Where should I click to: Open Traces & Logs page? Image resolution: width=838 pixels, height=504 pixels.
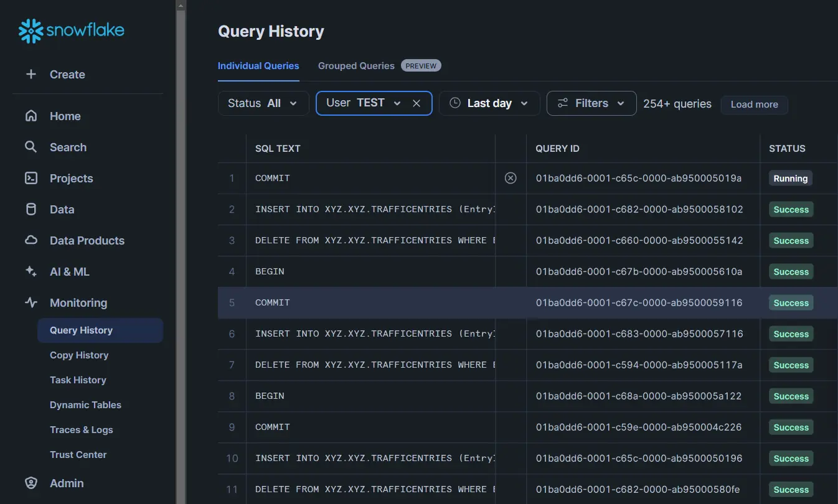(x=82, y=430)
